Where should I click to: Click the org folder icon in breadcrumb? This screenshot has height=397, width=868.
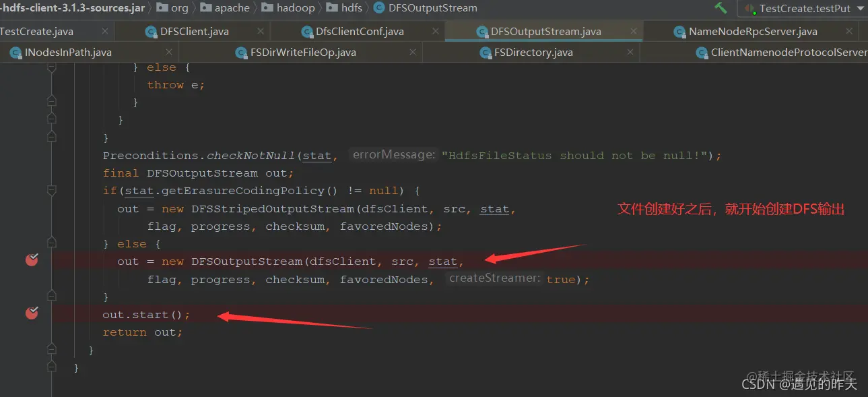tap(162, 8)
